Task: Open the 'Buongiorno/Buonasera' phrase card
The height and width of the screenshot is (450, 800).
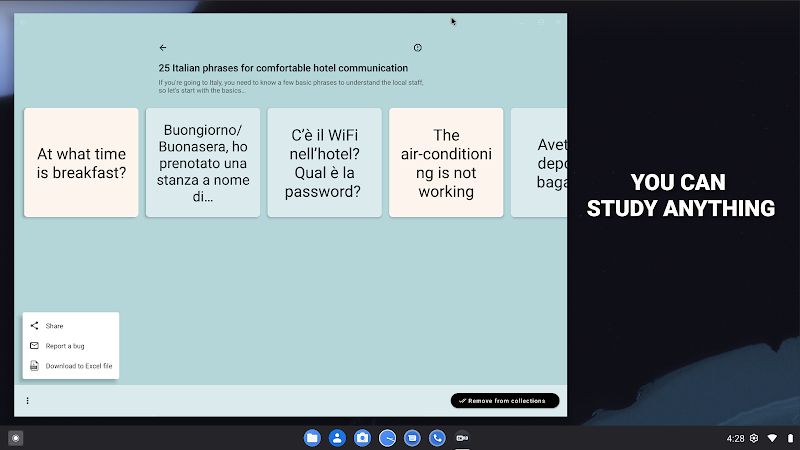Action: [203, 162]
